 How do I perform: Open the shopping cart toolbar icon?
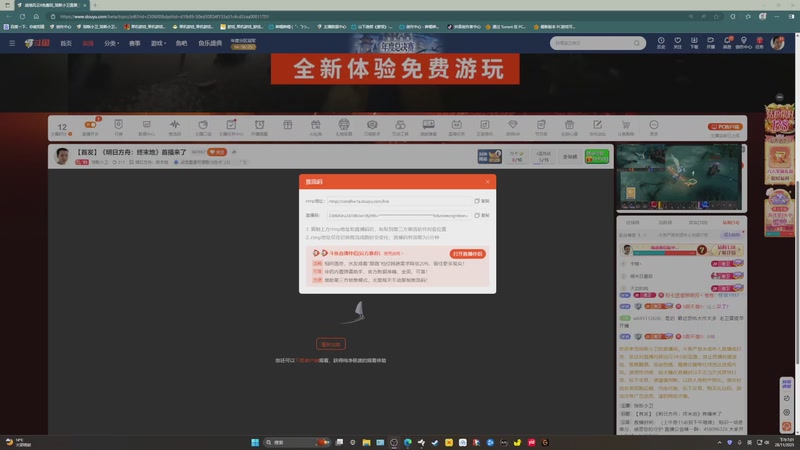click(x=626, y=124)
